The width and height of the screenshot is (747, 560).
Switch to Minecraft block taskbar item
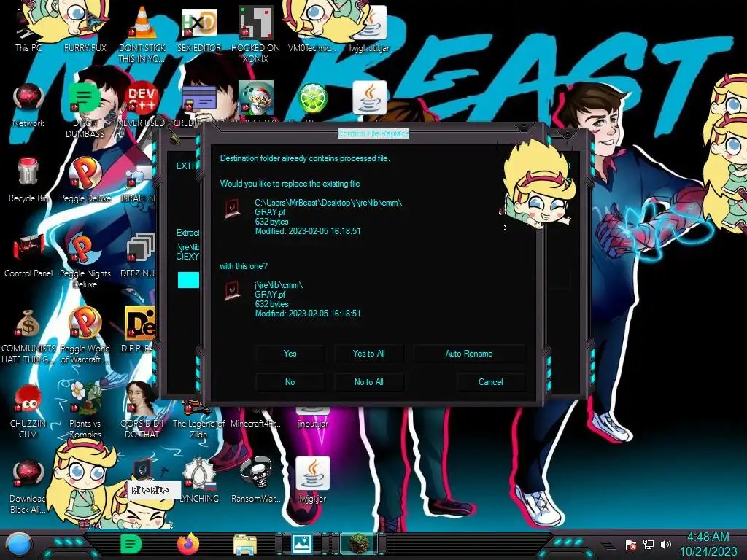[359, 544]
